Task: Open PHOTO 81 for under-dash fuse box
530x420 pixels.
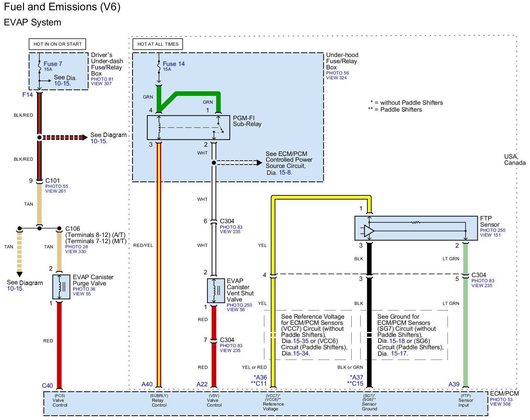Action: pos(102,79)
